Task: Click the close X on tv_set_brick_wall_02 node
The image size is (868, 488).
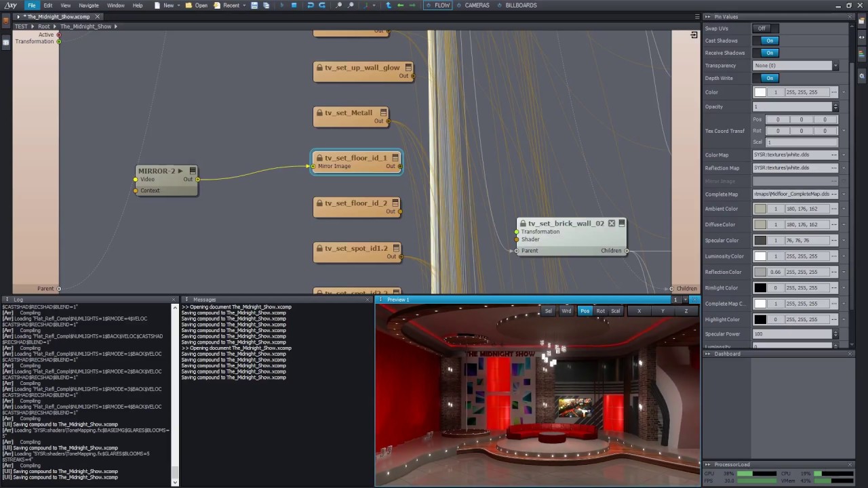Action: pos(611,223)
